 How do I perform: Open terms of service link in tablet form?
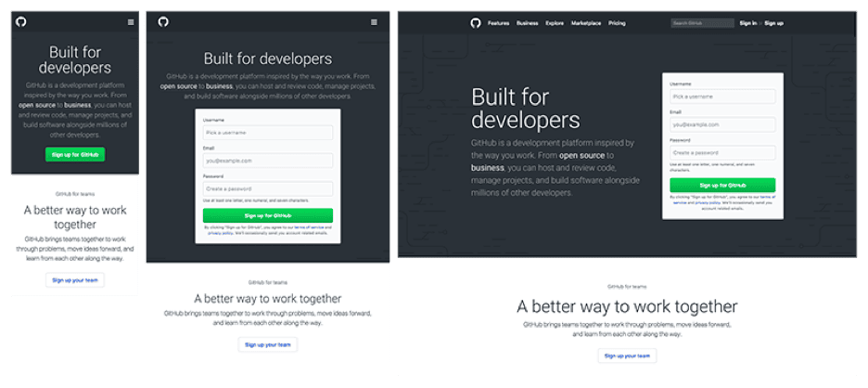(x=309, y=227)
